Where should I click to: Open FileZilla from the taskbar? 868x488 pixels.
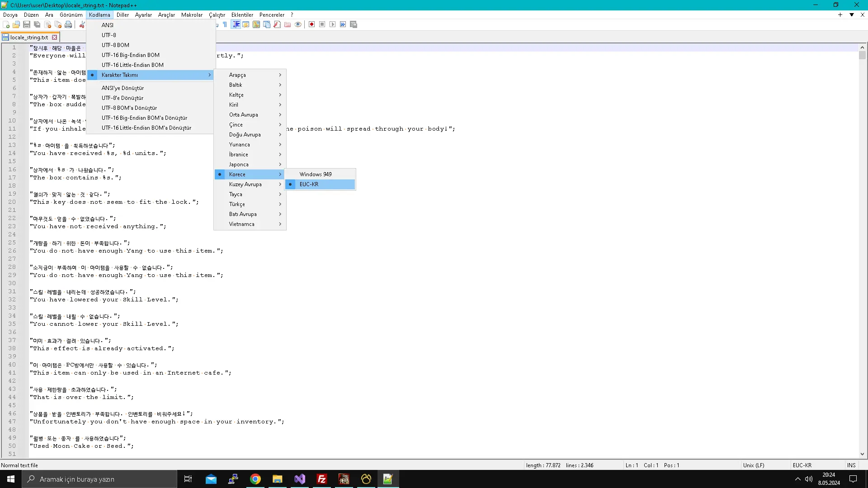(321, 479)
